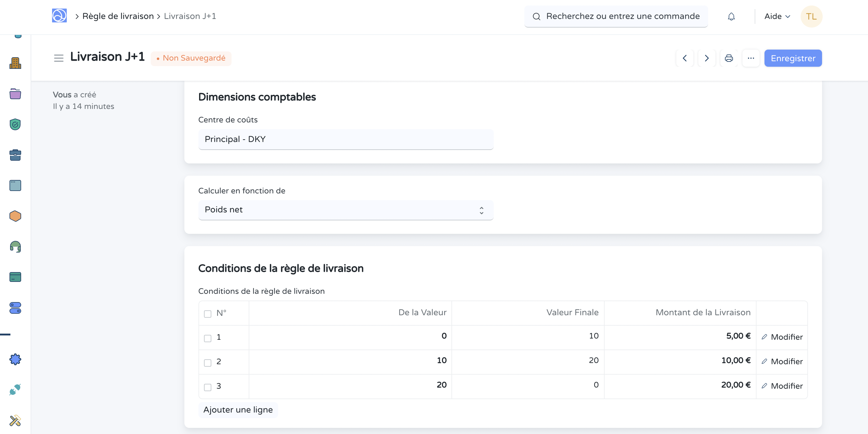The image size is (868, 434).
Task: Open the blue gear settings sidebar icon
Action: coord(15,359)
